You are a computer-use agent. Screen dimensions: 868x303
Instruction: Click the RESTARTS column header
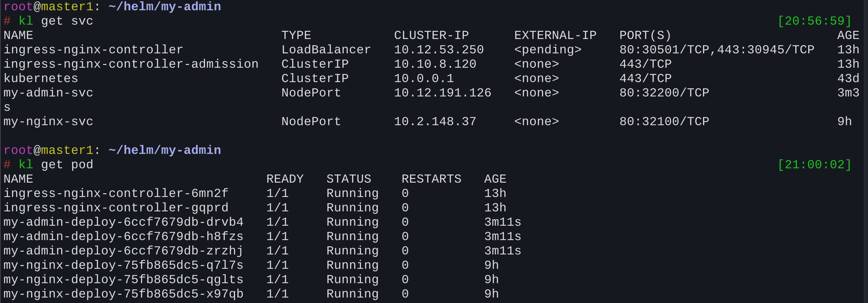[x=431, y=179]
